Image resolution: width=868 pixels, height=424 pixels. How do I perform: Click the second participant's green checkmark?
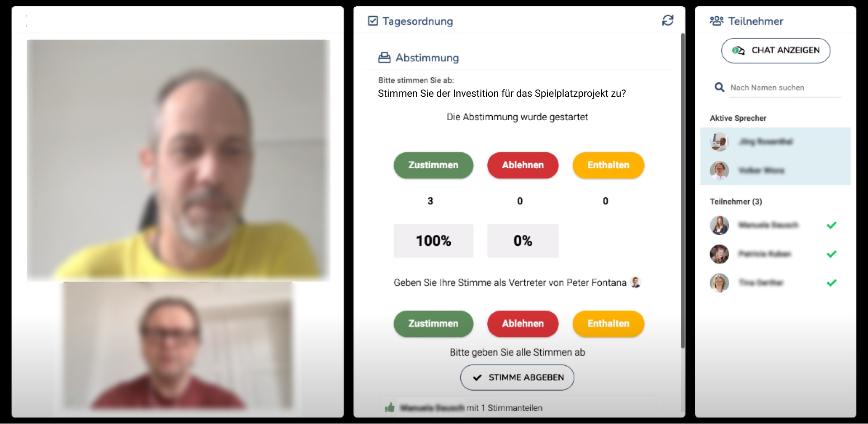(x=831, y=254)
